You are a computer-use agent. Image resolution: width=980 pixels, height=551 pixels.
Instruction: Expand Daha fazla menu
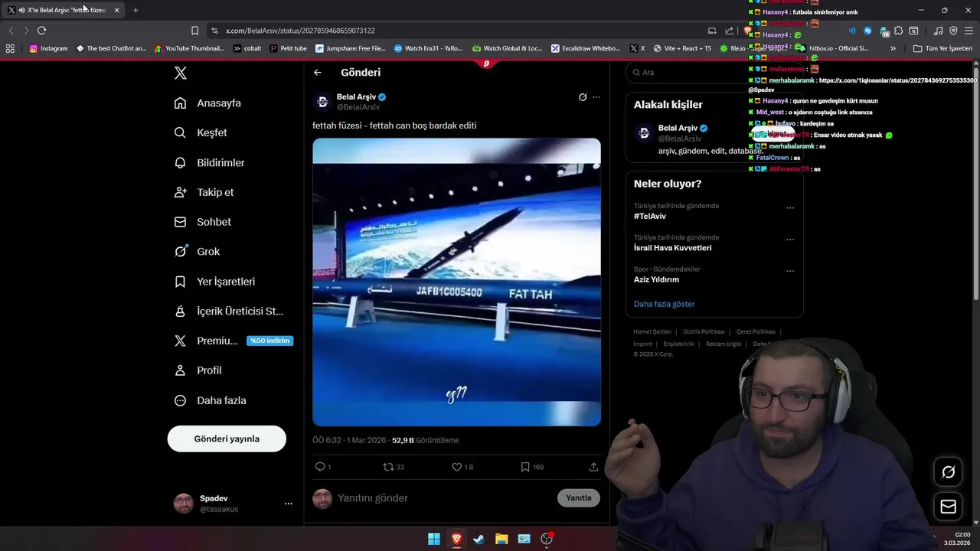click(x=210, y=400)
